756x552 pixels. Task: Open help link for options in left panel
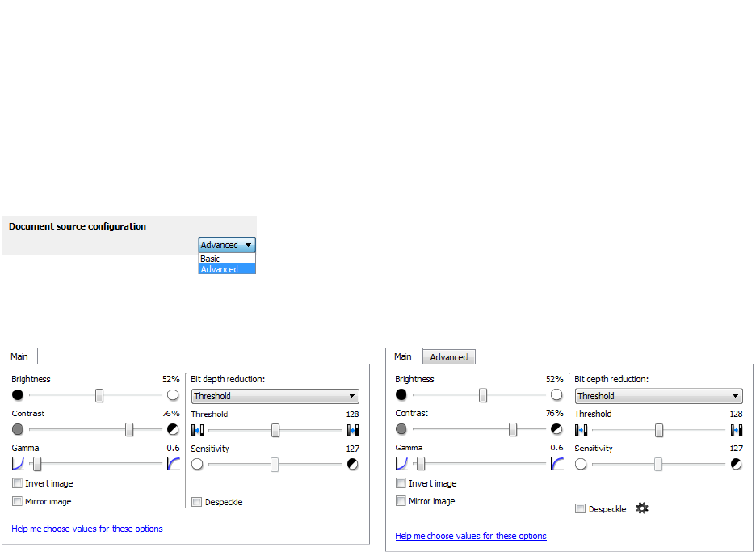point(87,529)
